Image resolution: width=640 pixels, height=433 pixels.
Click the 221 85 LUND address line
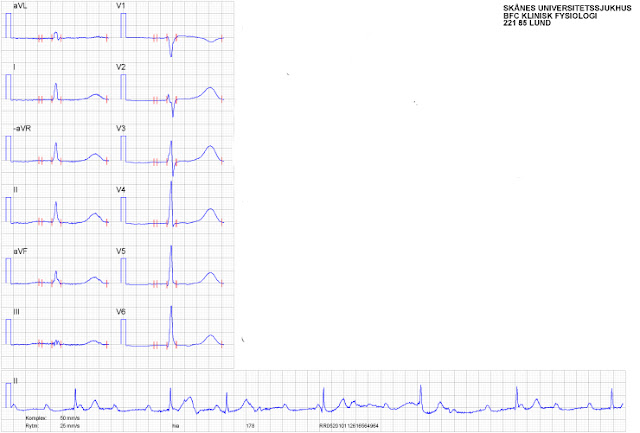tap(527, 23)
